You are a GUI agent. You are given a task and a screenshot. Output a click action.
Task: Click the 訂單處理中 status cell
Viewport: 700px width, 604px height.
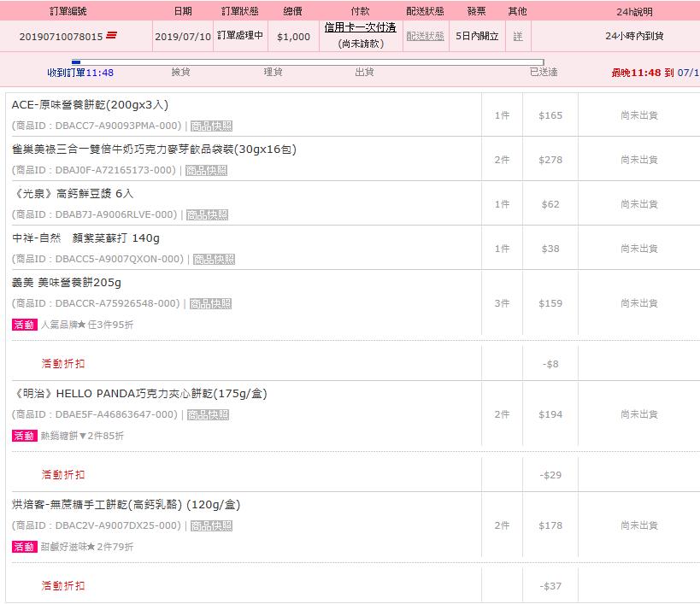pos(240,35)
